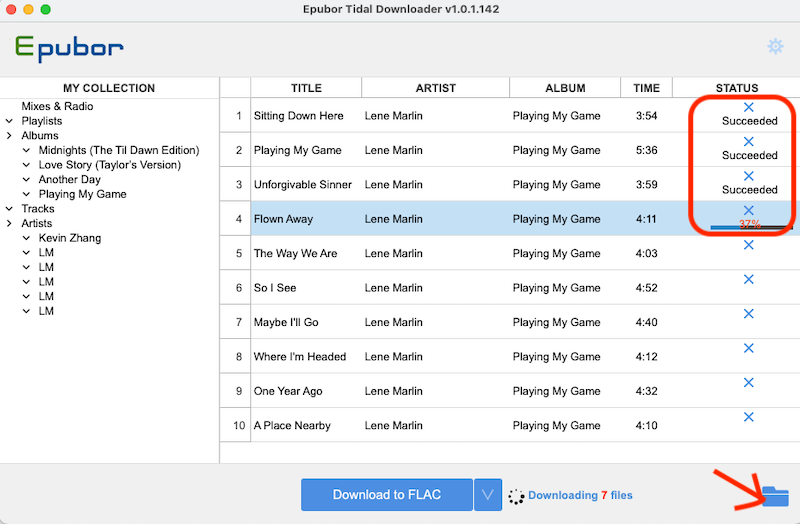Expand the Playlists section
Viewport: 800px width, 524px height.
pos(9,121)
